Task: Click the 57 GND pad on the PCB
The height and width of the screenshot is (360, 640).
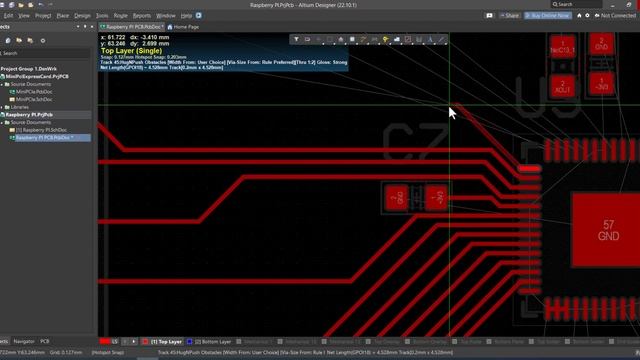Action: (x=606, y=230)
